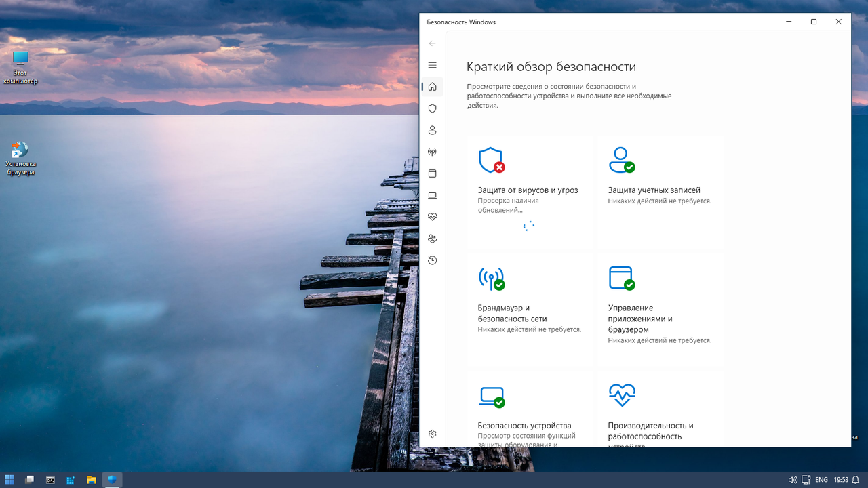Maximize the Windows Security window

coord(814,22)
